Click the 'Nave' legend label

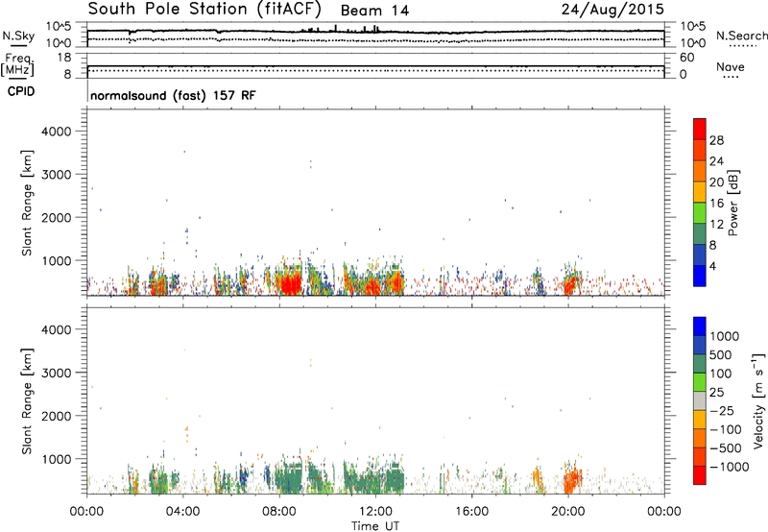731,66
